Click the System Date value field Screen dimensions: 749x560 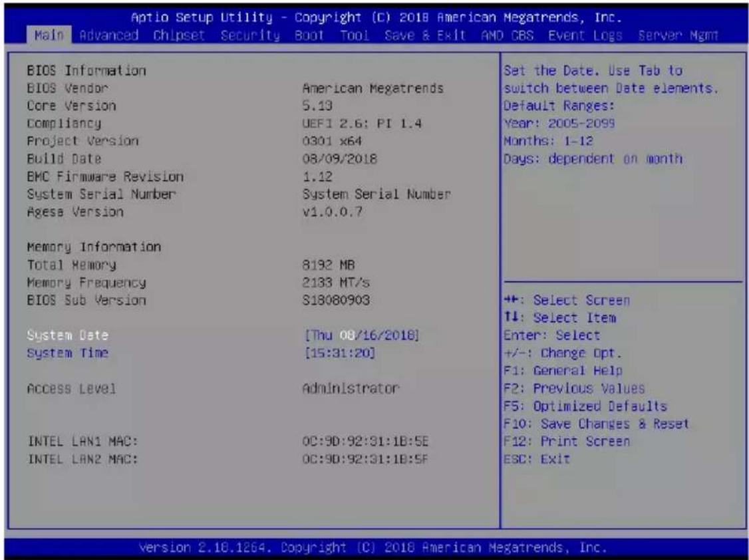coord(361,335)
